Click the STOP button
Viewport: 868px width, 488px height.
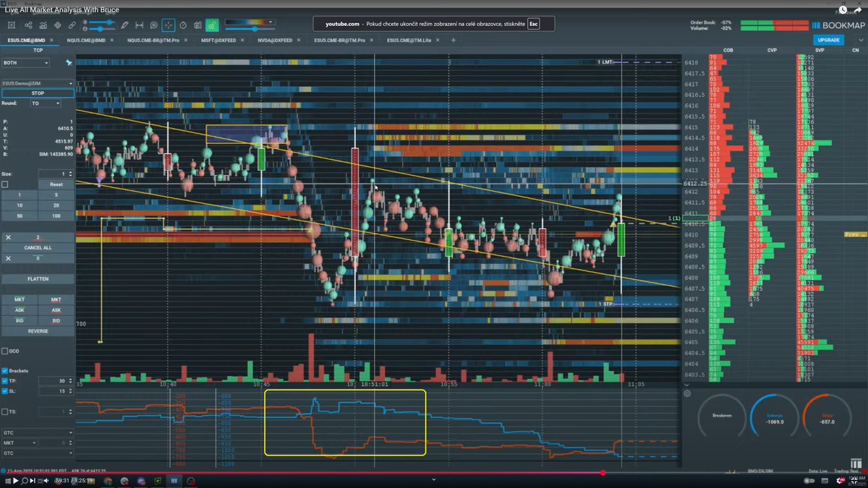pyautogui.click(x=38, y=93)
